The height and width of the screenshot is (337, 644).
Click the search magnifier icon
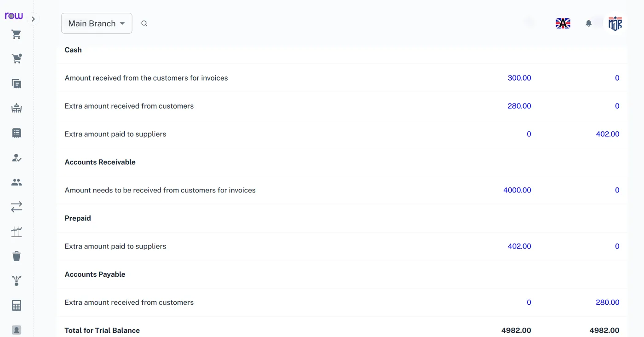click(x=144, y=23)
